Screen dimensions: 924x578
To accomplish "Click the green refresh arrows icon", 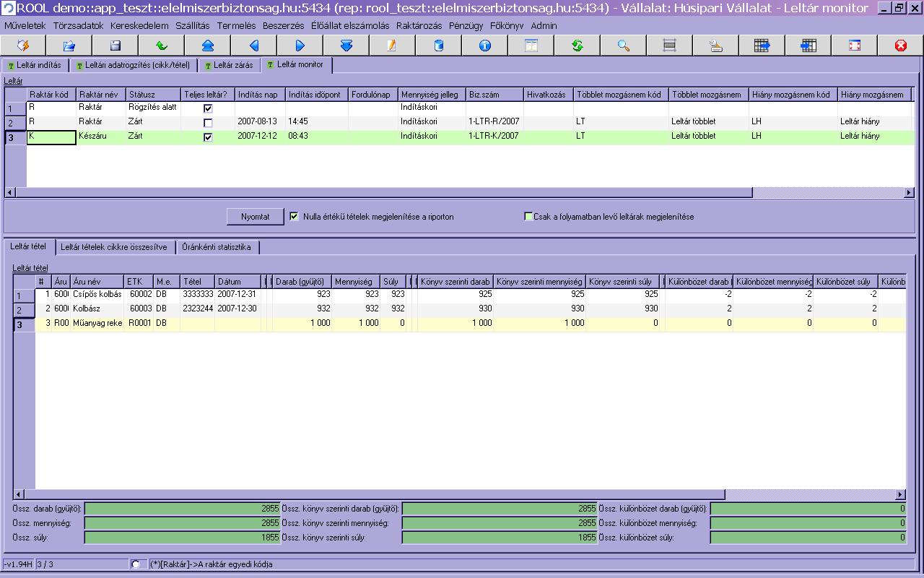I will [x=577, y=46].
